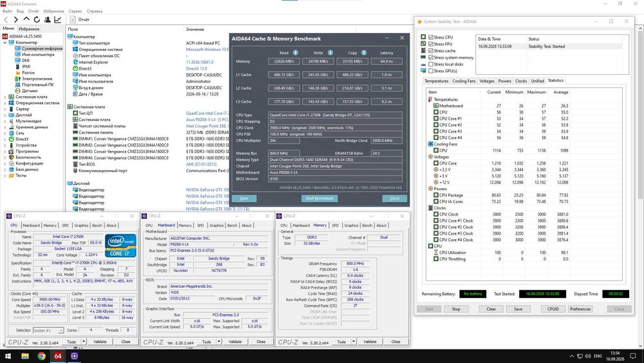
Task: Enable the Stress GPU(s) checkbox
Action: click(431, 71)
